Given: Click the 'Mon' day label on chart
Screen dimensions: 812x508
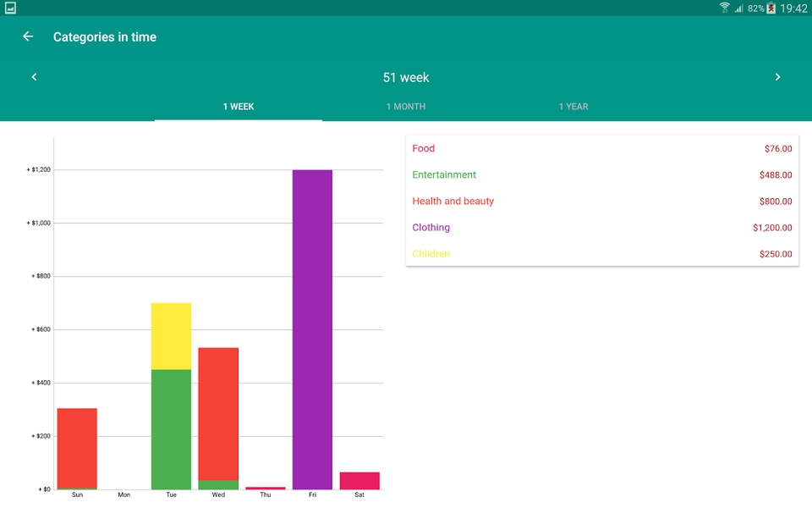Looking at the screenshot, I should coord(123,495).
